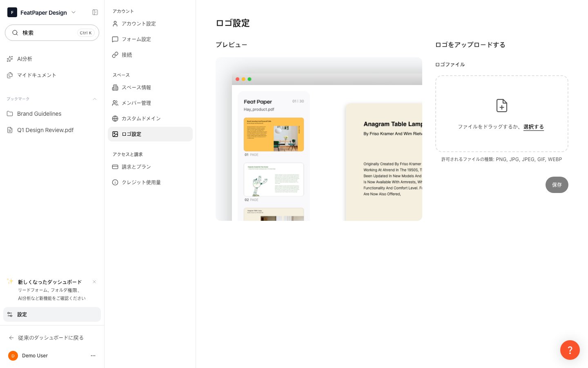Click the Ctrl K shortcut badge

[86, 33]
